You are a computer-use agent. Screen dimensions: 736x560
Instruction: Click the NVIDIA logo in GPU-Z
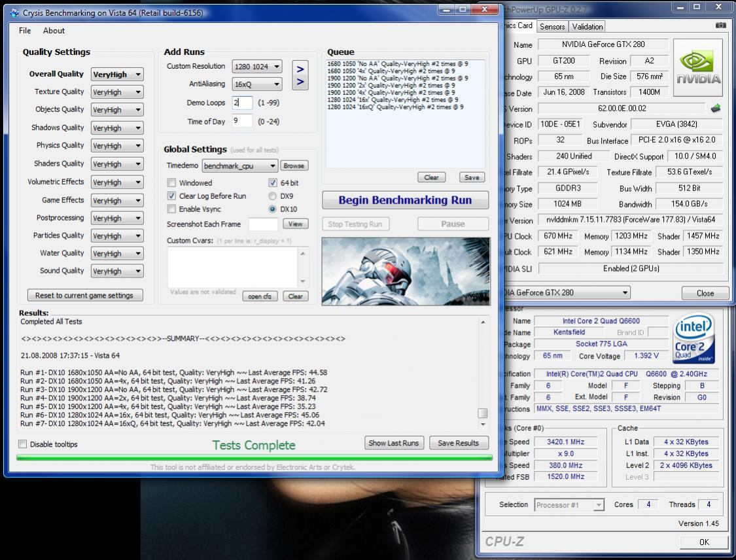(x=698, y=68)
